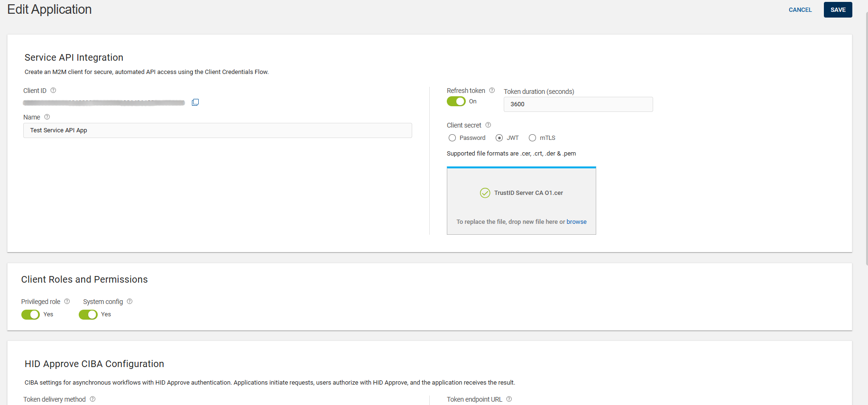Select the JWT radio button
This screenshot has height=405, width=868.
click(x=499, y=138)
